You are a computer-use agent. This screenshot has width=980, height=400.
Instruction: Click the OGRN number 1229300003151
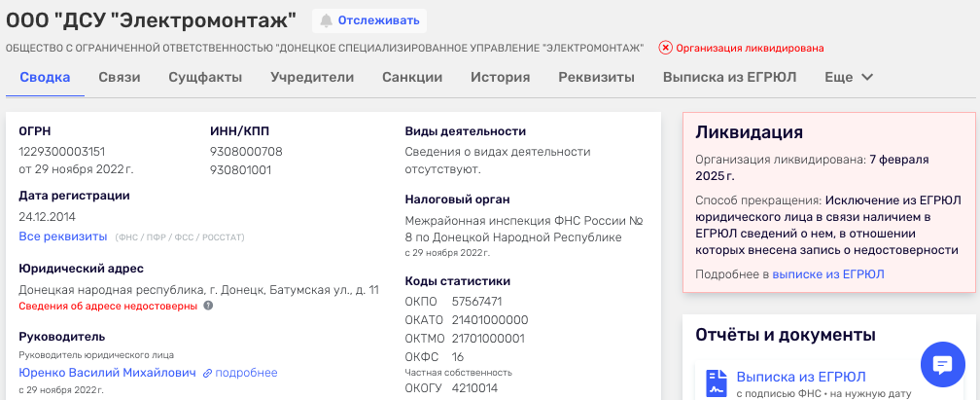[x=62, y=152]
